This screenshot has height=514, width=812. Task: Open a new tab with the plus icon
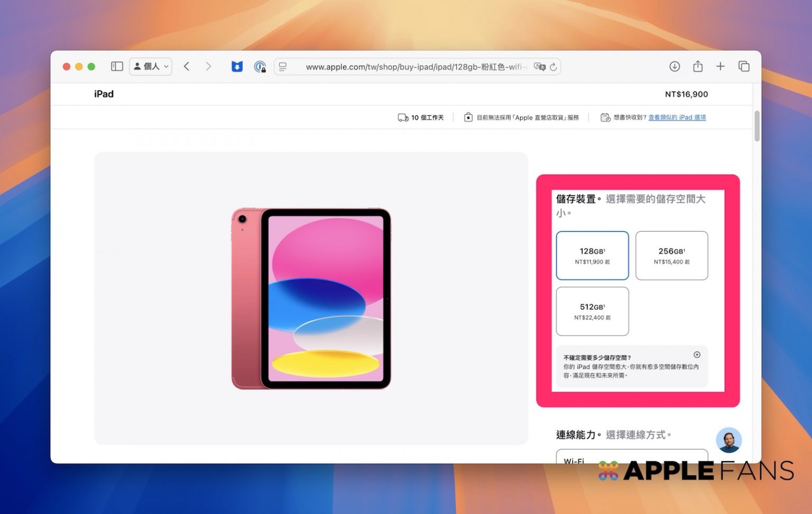(x=720, y=66)
